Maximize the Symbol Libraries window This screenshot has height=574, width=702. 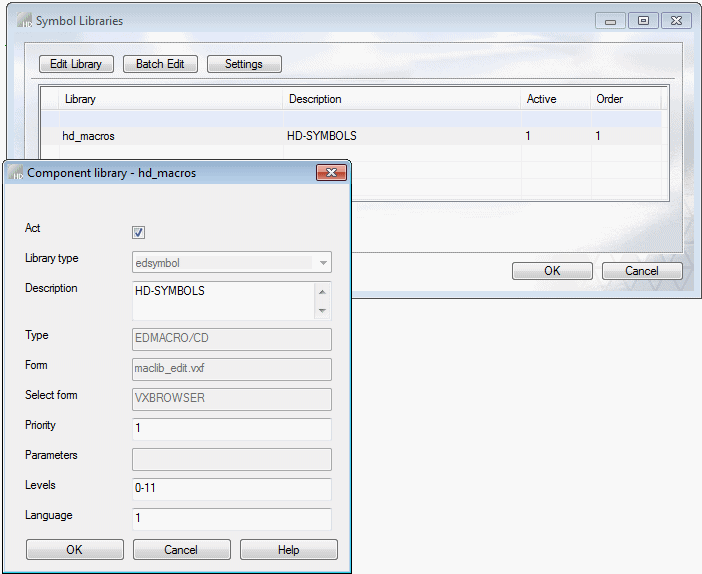tap(643, 21)
